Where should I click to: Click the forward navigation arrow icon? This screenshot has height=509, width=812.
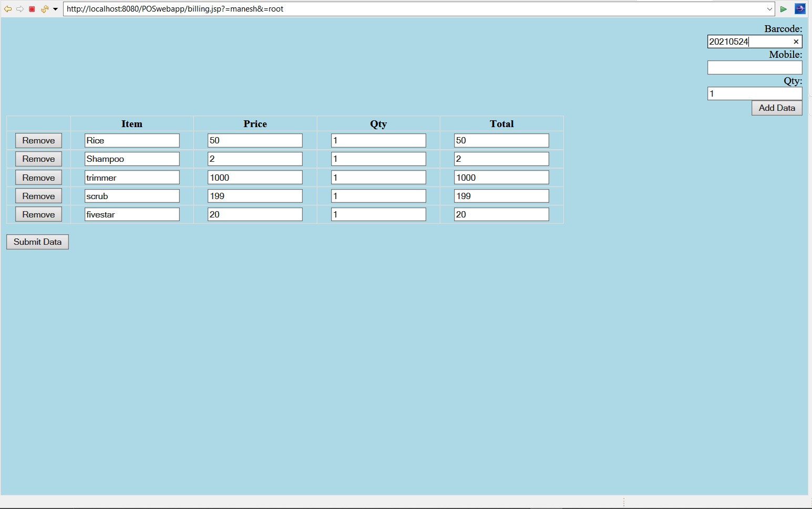(20, 8)
